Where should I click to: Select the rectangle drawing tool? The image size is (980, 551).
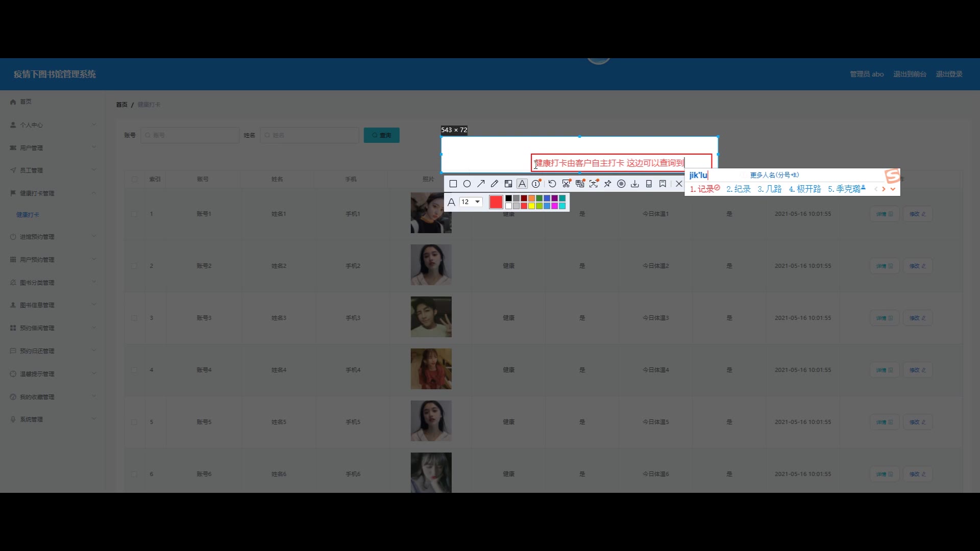click(453, 184)
